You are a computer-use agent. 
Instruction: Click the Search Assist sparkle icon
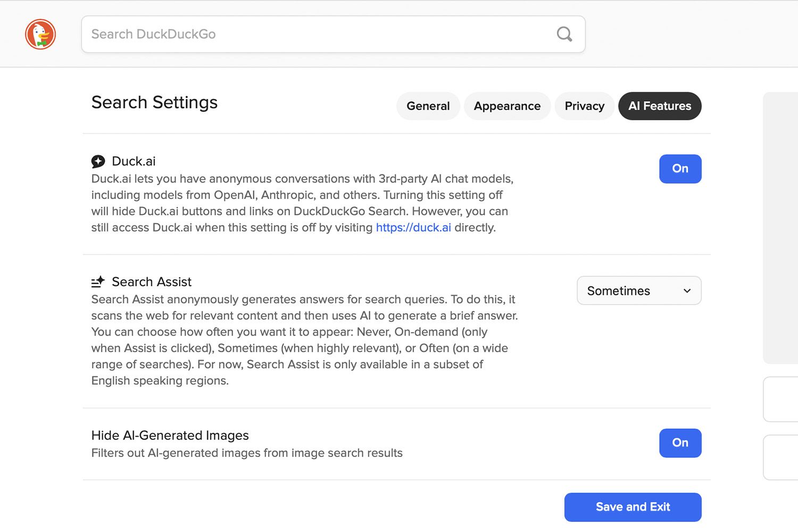pos(98,282)
